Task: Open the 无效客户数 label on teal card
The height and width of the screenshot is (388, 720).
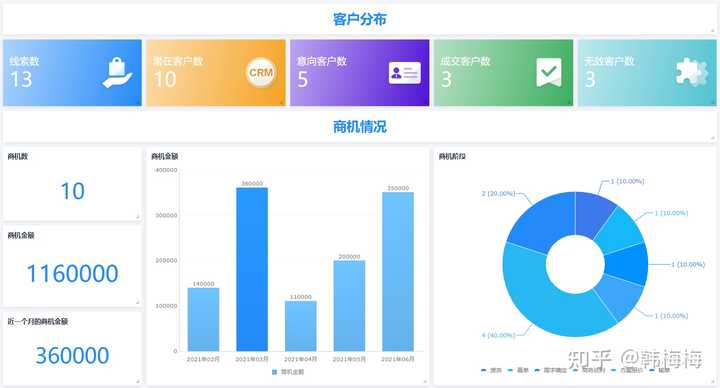Action: coord(609,61)
